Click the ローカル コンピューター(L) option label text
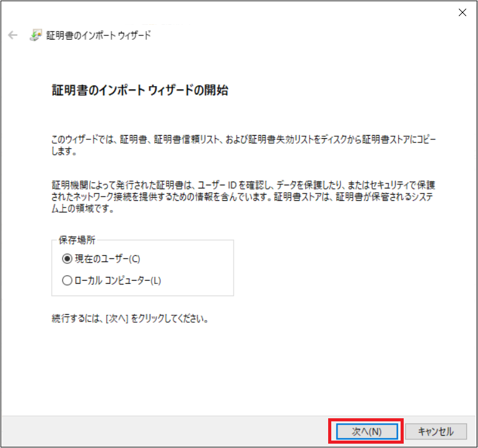 117,280
